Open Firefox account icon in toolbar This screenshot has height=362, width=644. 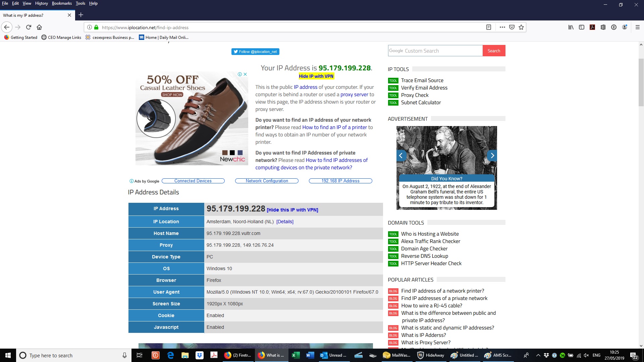625,27
